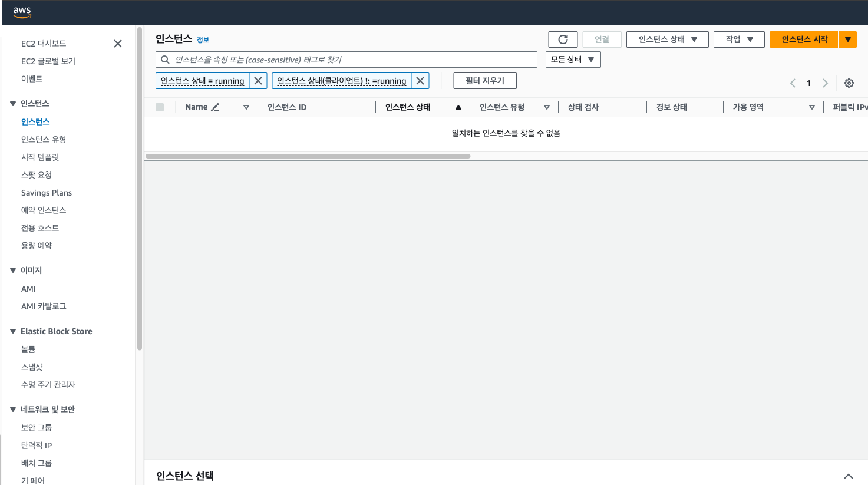868x485 pixels.
Task: Open the 모든 상태 filter dropdown
Action: 573,60
